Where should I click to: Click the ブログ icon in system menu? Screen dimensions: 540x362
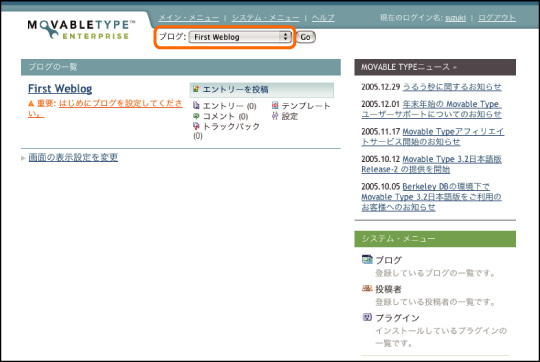click(x=367, y=259)
